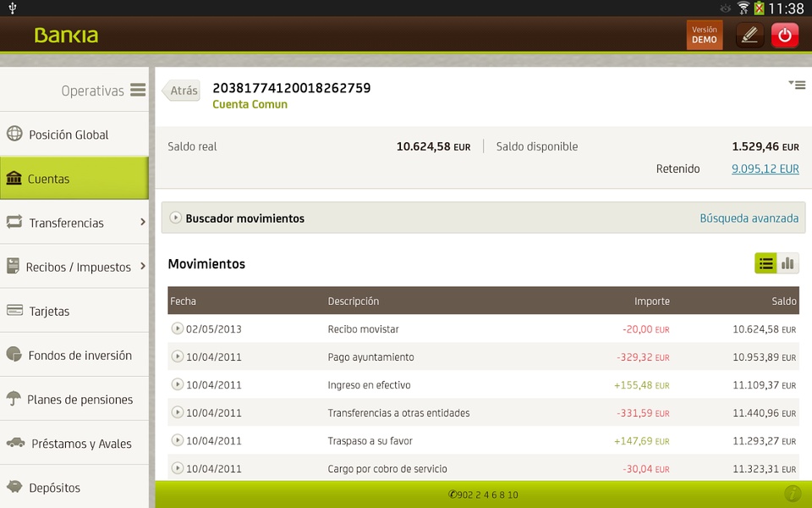Tap the Fecha column header
The width and height of the screenshot is (812, 508).
tap(183, 301)
